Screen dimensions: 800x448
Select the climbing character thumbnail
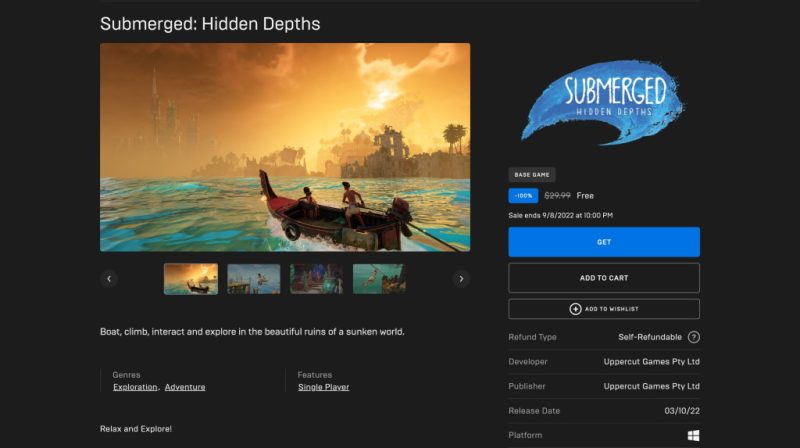coord(379,279)
